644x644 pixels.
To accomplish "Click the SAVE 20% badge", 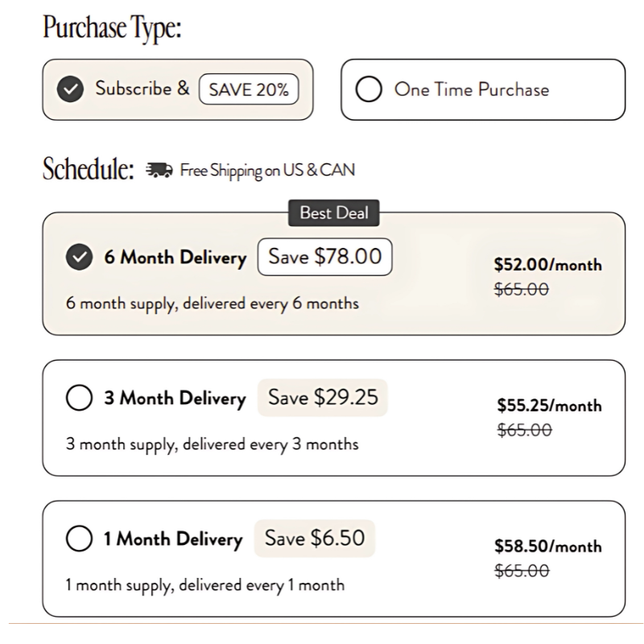I will (x=248, y=90).
